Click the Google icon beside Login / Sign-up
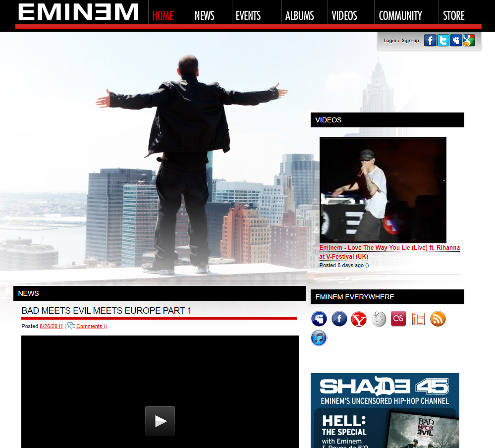The image size is (495, 448). point(469,41)
